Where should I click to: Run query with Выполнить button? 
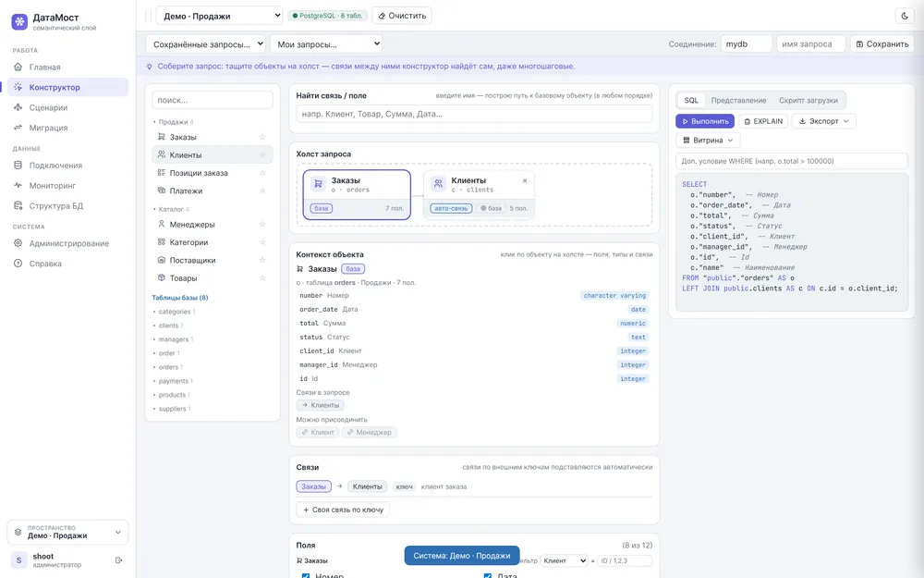[x=705, y=121]
